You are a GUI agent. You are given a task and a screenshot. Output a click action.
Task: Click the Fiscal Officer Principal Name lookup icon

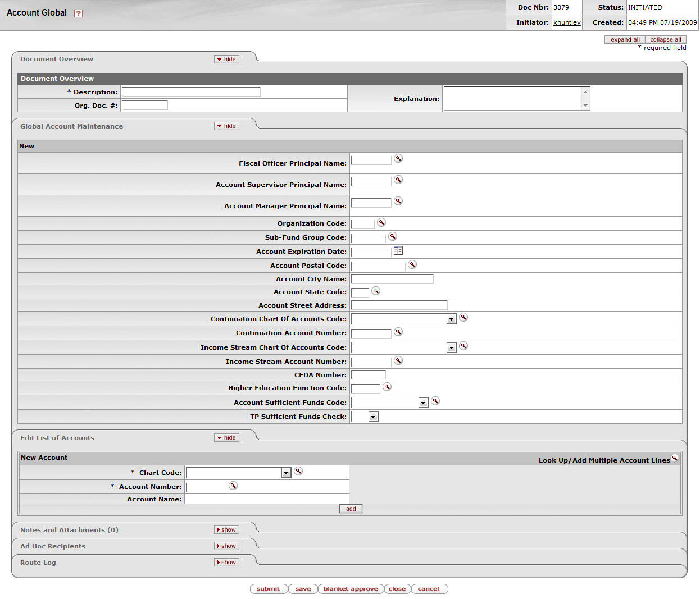398,159
